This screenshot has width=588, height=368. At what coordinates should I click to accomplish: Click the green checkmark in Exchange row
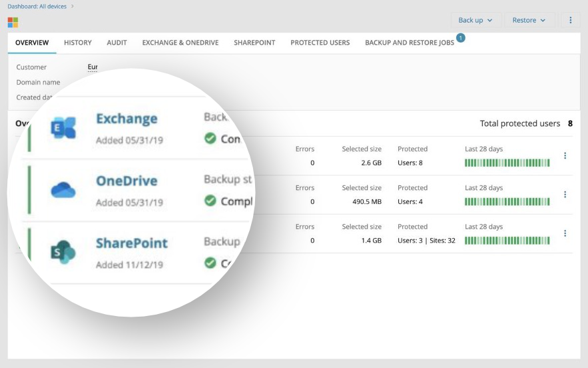pyautogui.click(x=210, y=138)
